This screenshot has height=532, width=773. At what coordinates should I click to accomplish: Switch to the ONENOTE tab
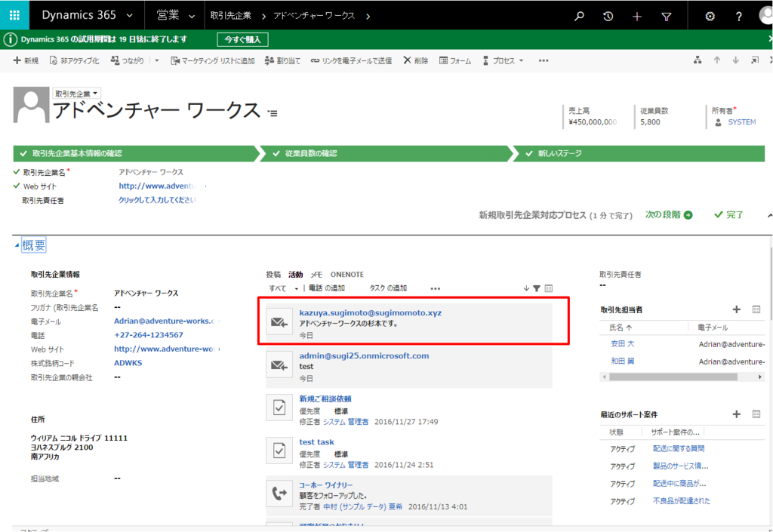[x=347, y=275]
